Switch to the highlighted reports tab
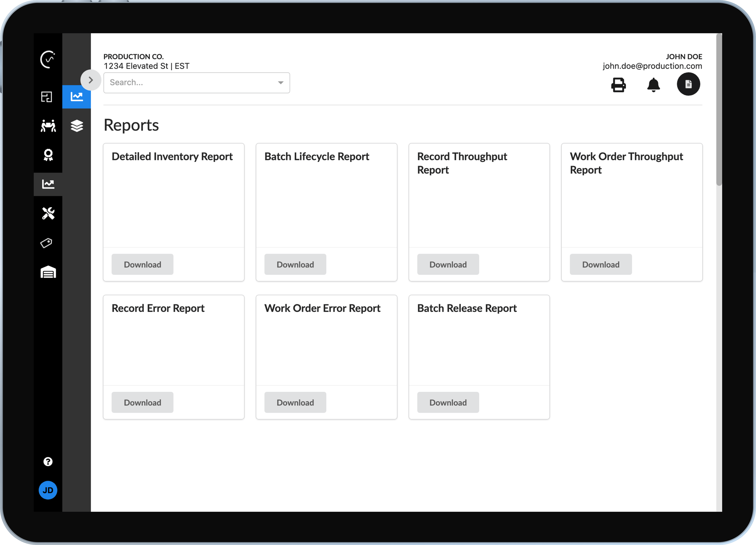Image resolution: width=756 pixels, height=545 pixels. (76, 97)
